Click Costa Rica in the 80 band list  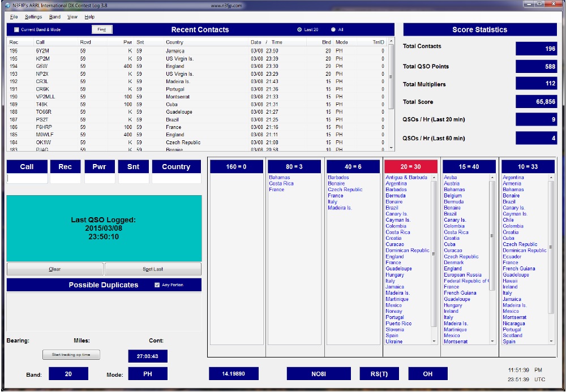[x=281, y=183]
